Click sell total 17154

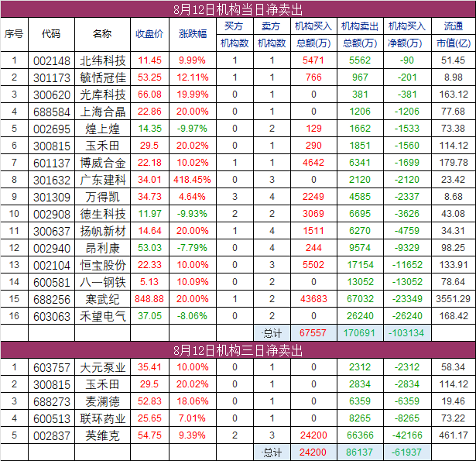[360, 265]
